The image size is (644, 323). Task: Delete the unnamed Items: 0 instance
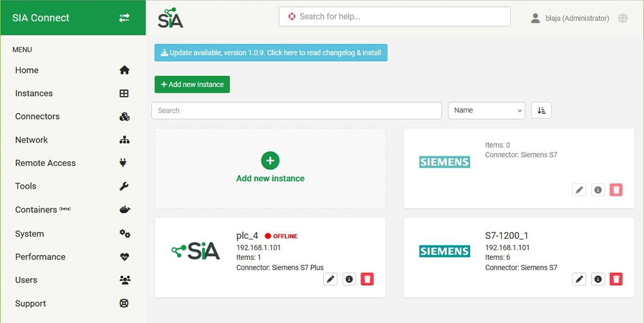[x=616, y=190]
